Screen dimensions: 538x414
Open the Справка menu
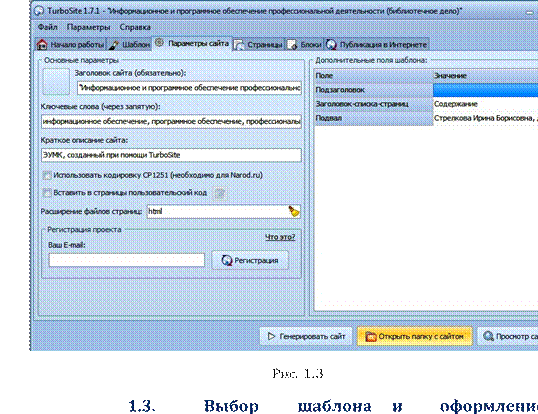pos(135,27)
